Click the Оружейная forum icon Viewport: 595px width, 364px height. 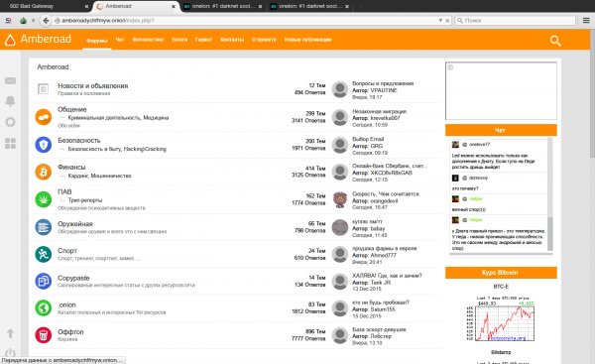44,227
